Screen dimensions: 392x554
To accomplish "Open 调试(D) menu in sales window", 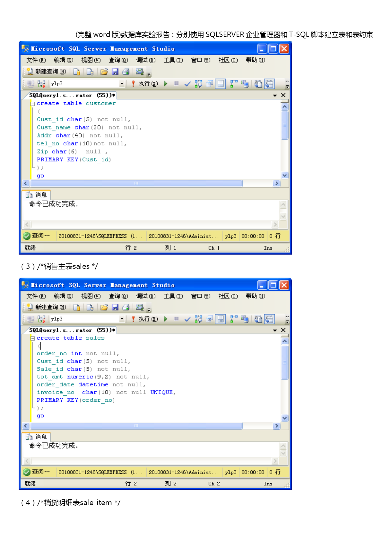I will point(146,296).
